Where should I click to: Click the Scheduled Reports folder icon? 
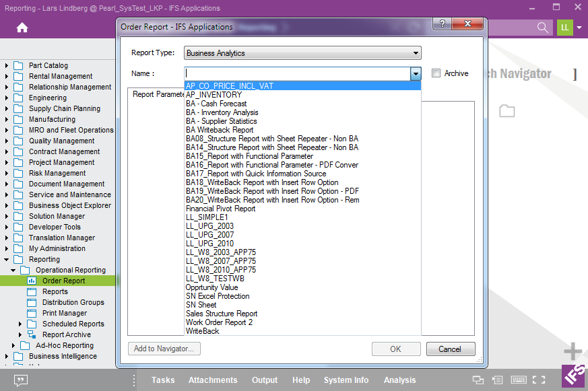tap(32, 324)
